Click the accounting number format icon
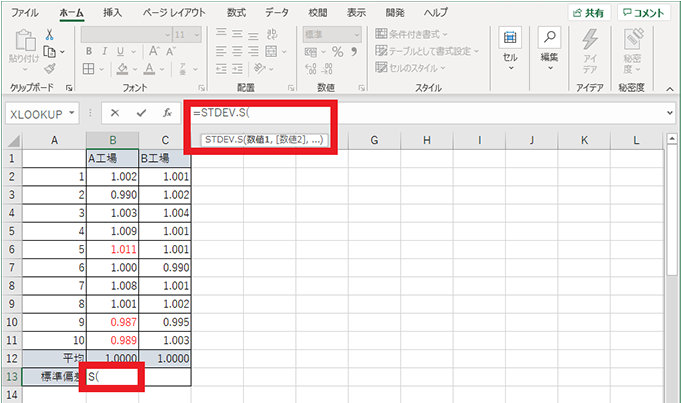Screen dimensions: 681x403 (311, 52)
